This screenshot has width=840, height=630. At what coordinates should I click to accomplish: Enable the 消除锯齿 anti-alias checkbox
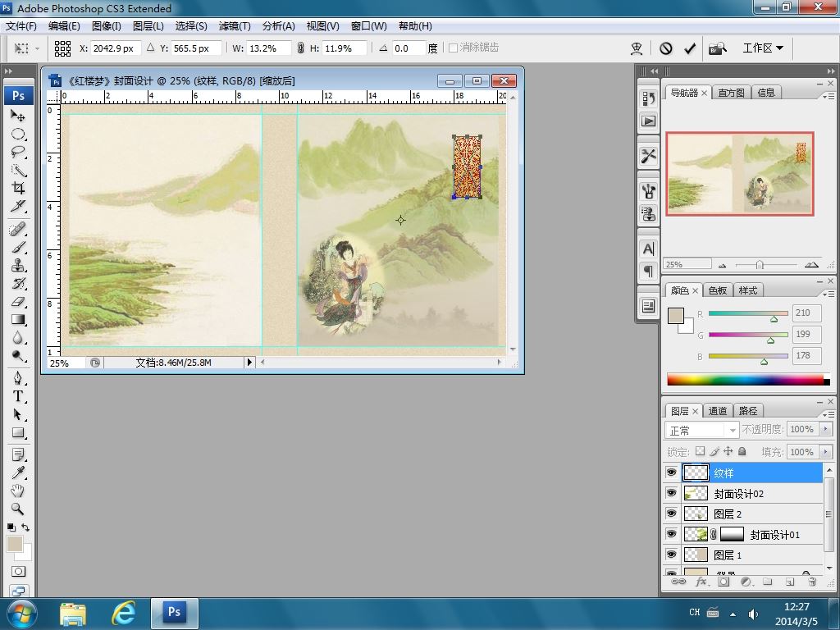(x=453, y=48)
